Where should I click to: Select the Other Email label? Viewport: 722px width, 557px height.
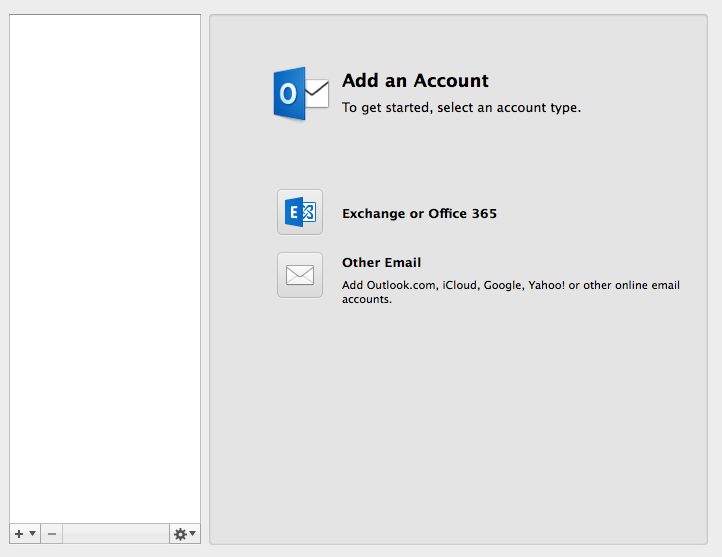pyautogui.click(x=381, y=262)
